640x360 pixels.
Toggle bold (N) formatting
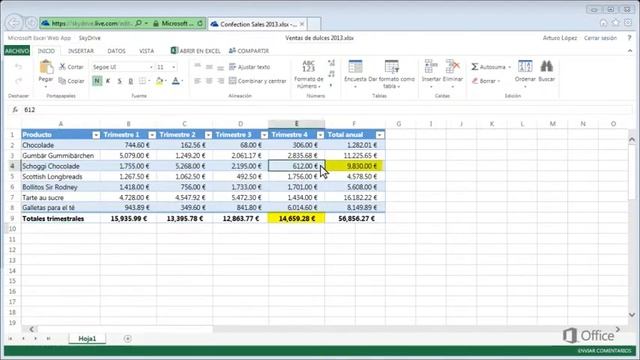97,81
